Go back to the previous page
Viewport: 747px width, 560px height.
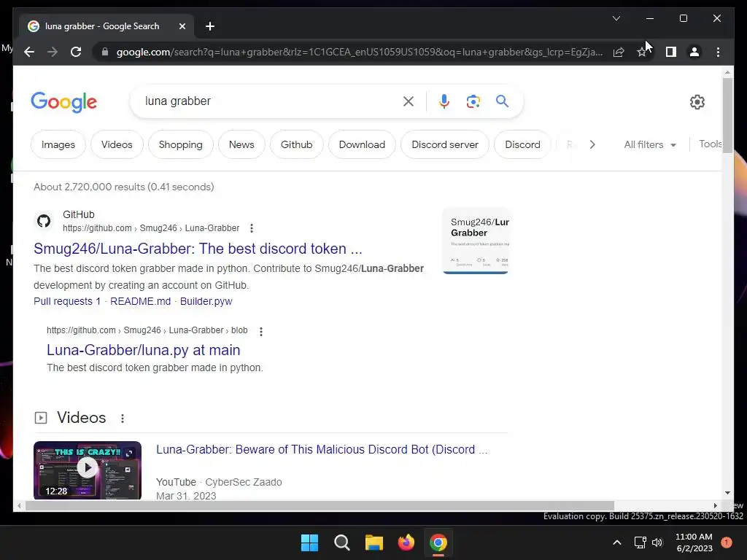tap(29, 52)
